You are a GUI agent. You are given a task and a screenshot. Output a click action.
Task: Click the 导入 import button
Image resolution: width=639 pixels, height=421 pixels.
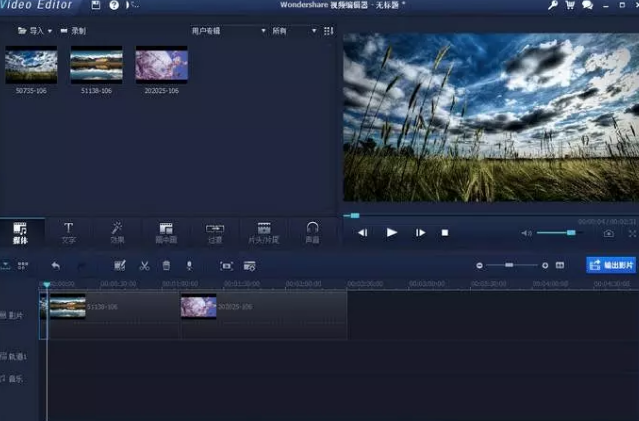(x=31, y=31)
